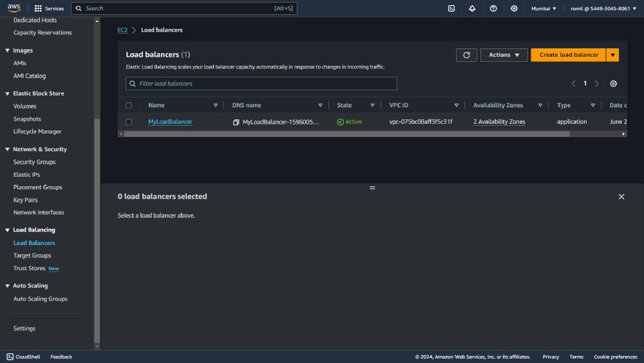Collapse the Images section
This screenshot has width=644, height=363.
tap(7, 50)
